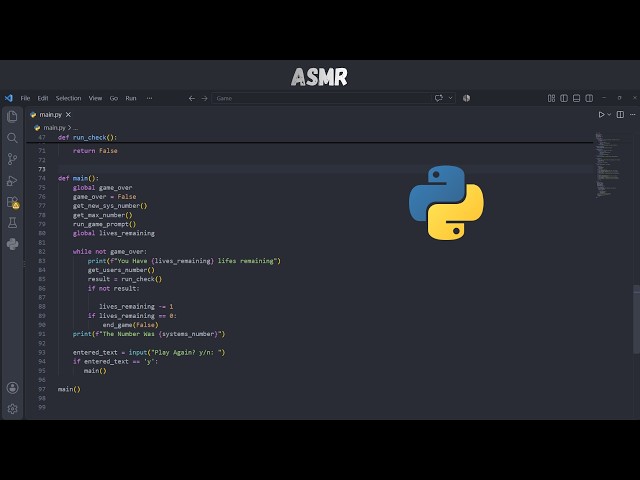This screenshot has width=640, height=480.
Task: Click the VS Code logo icon
Action: 9,98
